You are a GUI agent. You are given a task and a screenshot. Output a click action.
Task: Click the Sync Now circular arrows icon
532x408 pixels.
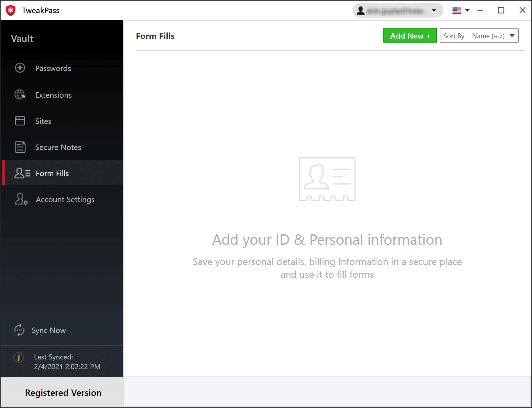(19, 330)
